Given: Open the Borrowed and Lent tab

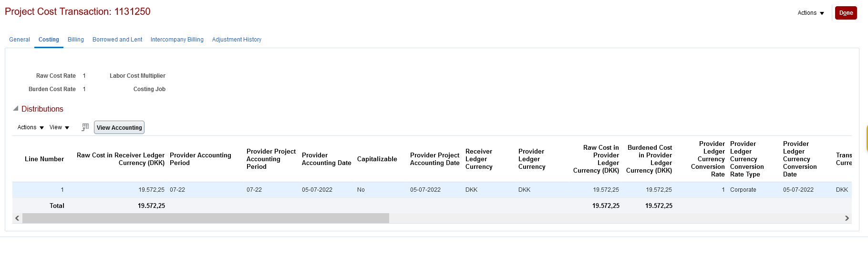Looking at the screenshot, I should (117, 40).
